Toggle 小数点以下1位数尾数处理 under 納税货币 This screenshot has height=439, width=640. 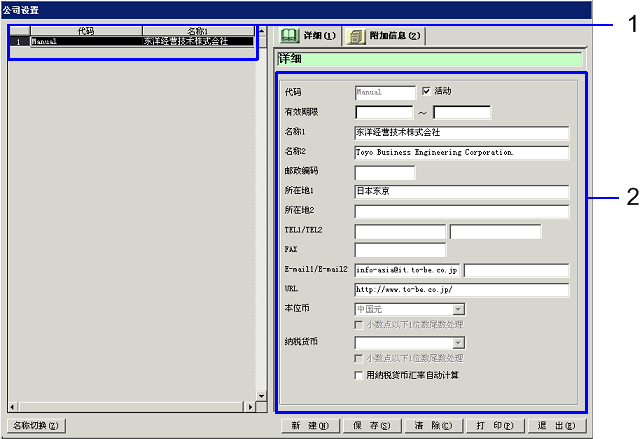coord(358,358)
